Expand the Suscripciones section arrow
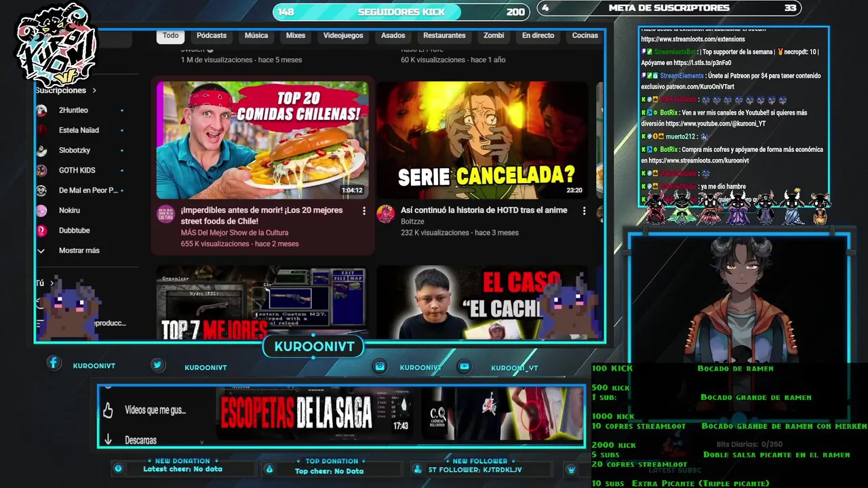 94,90
